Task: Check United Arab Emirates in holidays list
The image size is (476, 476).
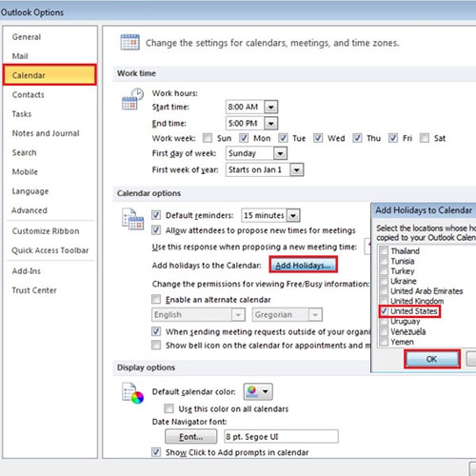Action: [x=384, y=291]
